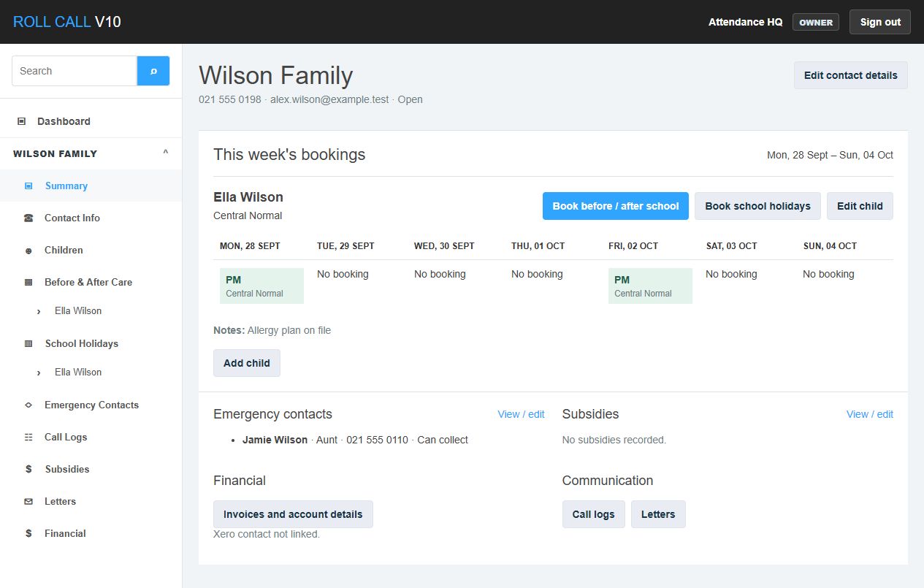
Task: Click the 'Mon, 28 Sept – Sun, 04 Oct' date range
Action: 830,155
